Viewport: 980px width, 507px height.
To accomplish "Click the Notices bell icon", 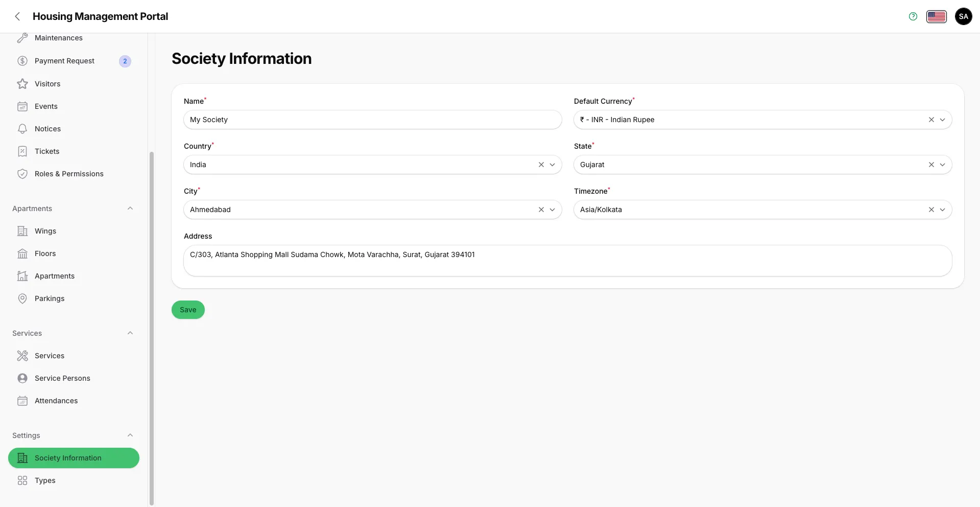I will coord(22,129).
